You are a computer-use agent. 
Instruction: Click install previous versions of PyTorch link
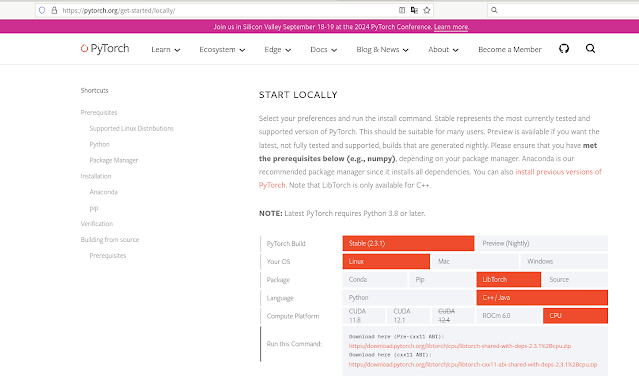tap(558, 172)
